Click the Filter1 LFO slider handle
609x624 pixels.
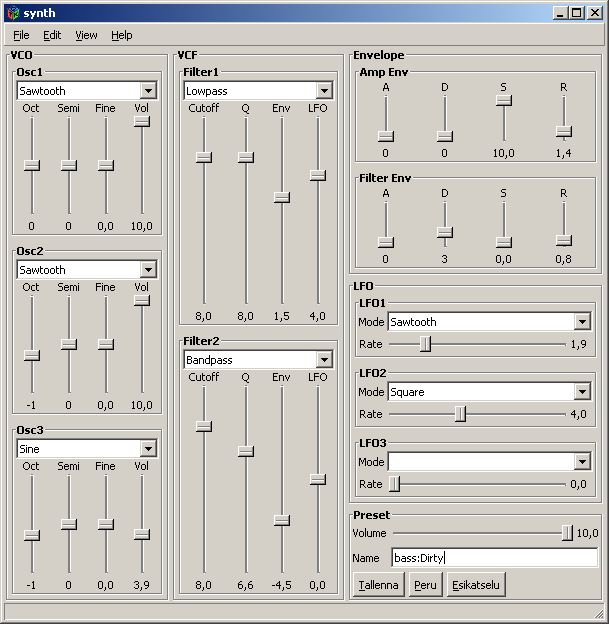318,176
